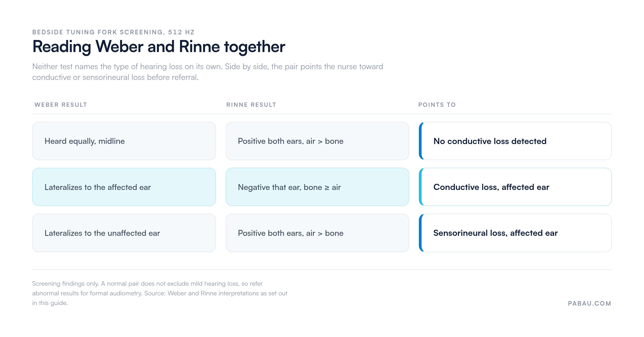
Task: Click the 'Heard equally, midline' card
Action: tap(124, 141)
